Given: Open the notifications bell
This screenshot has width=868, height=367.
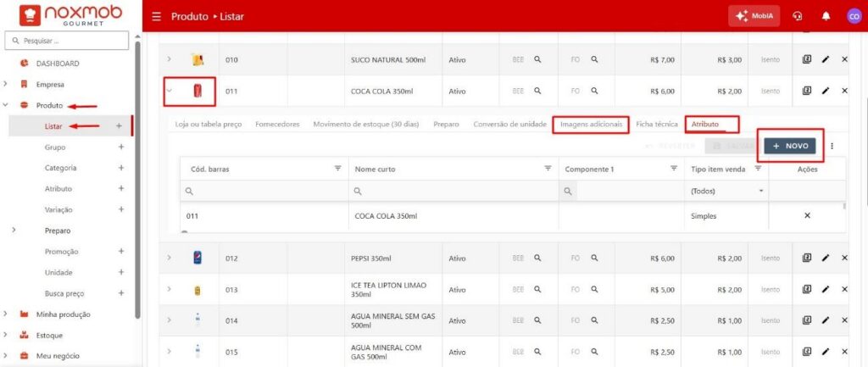Looking at the screenshot, I should click(825, 16).
